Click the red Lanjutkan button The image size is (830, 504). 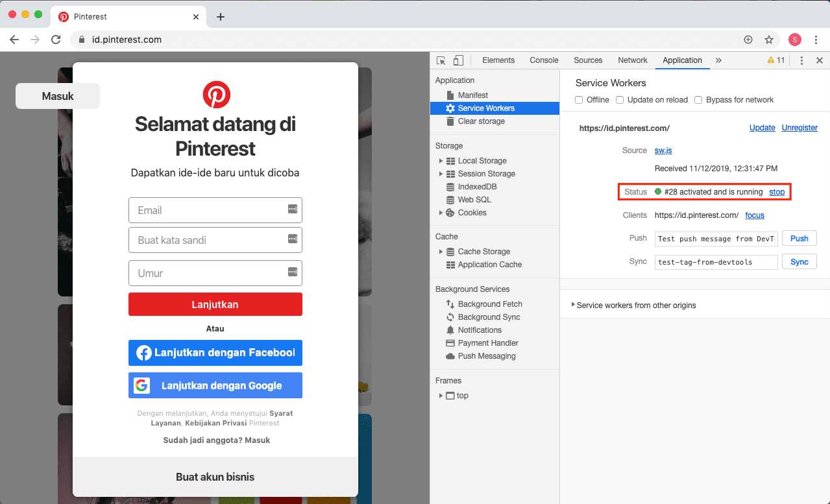(x=215, y=304)
